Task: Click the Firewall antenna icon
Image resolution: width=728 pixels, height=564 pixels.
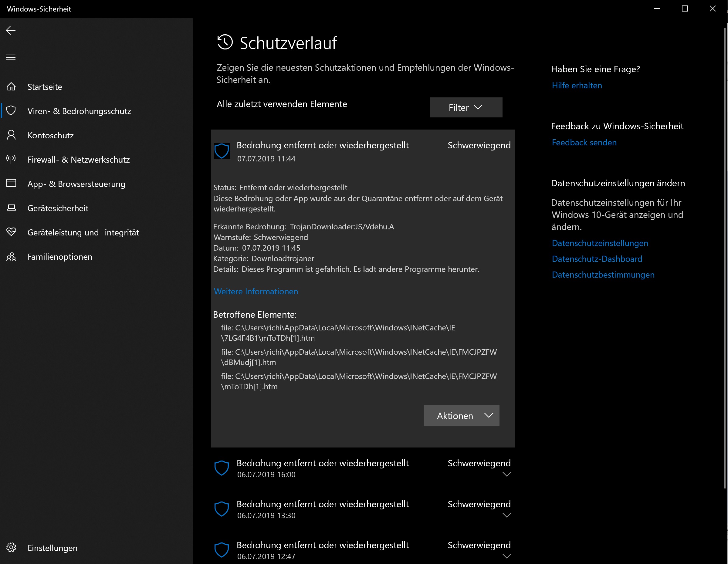Action: click(x=11, y=159)
